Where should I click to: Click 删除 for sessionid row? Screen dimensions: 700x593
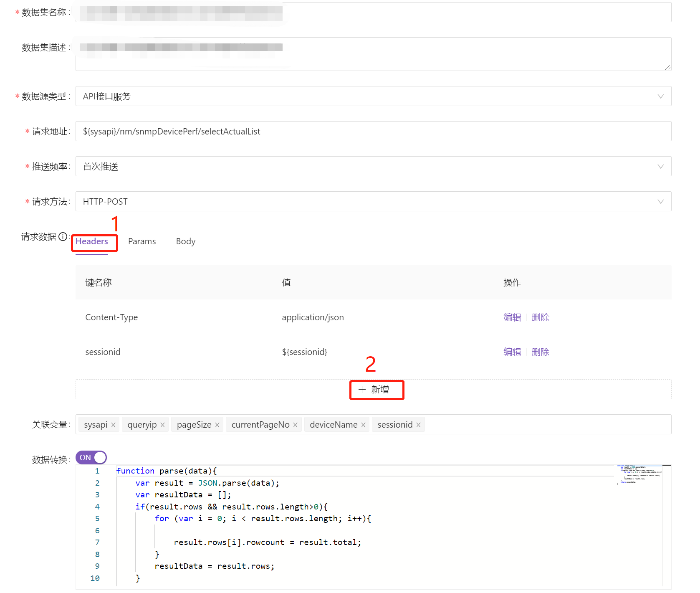541,352
